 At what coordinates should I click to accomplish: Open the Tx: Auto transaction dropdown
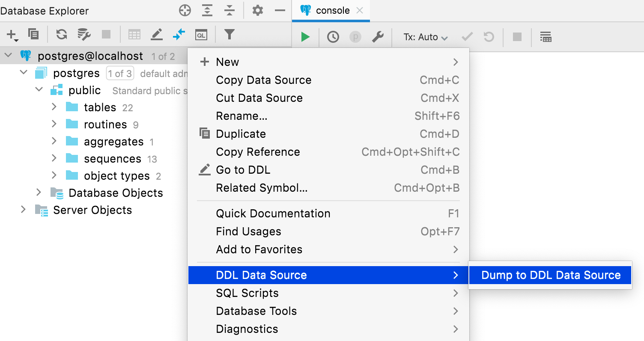click(x=425, y=37)
